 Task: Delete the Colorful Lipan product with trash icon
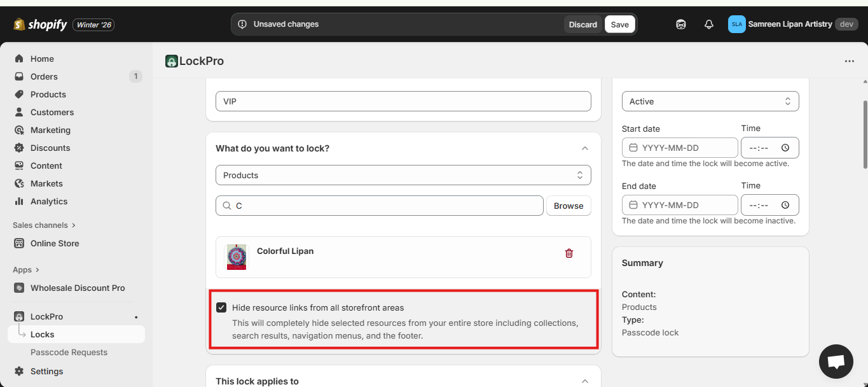click(568, 253)
